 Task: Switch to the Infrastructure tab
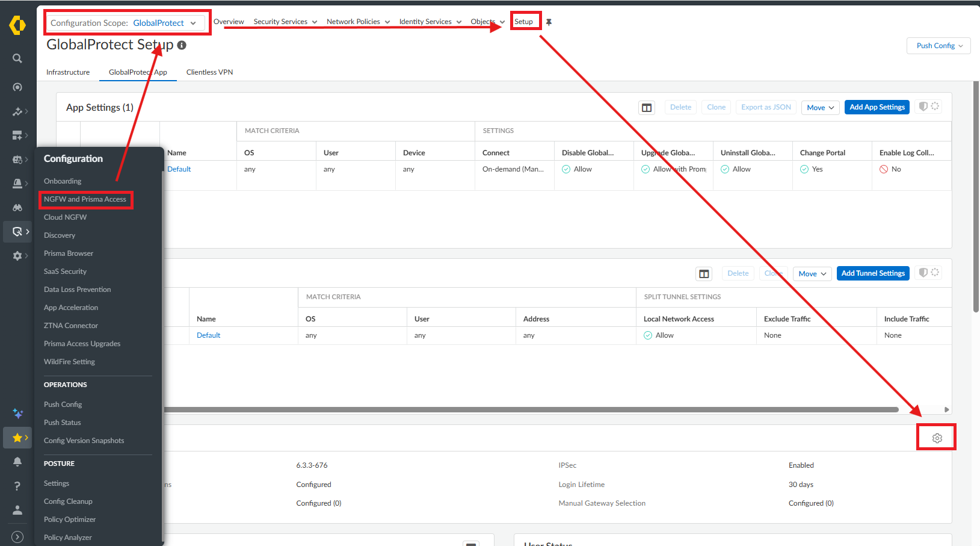click(68, 72)
